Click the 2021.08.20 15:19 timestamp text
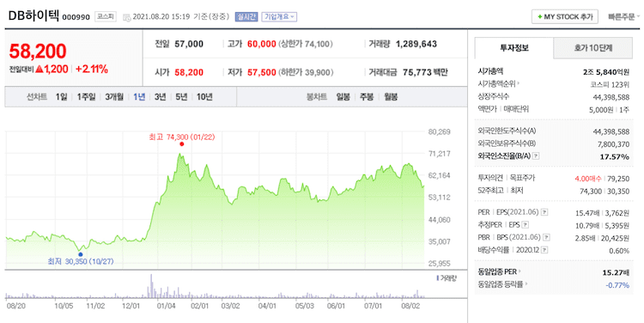The image size is (644, 323). tap(161, 17)
